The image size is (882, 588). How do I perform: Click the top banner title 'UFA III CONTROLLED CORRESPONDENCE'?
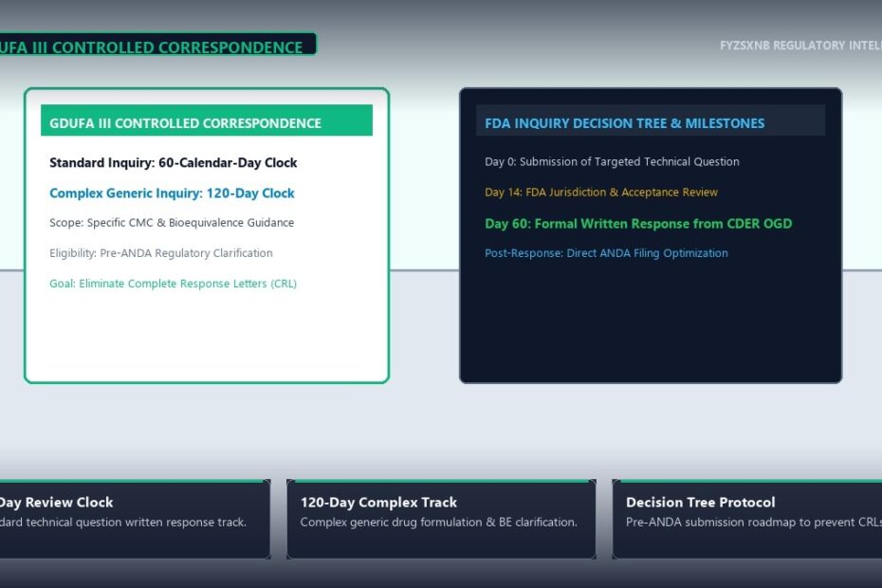click(152, 47)
